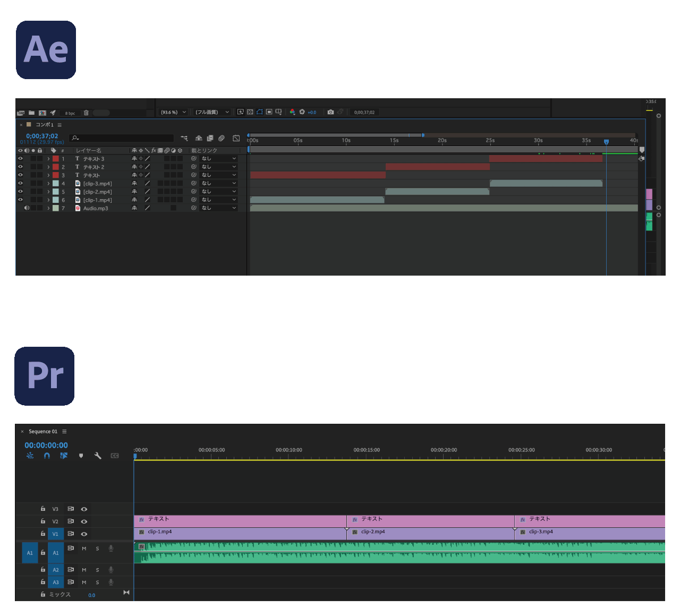Image resolution: width=680 pixels, height=616 pixels.
Task: Open the 93.6% magnification dropdown
Action: [x=174, y=112]
